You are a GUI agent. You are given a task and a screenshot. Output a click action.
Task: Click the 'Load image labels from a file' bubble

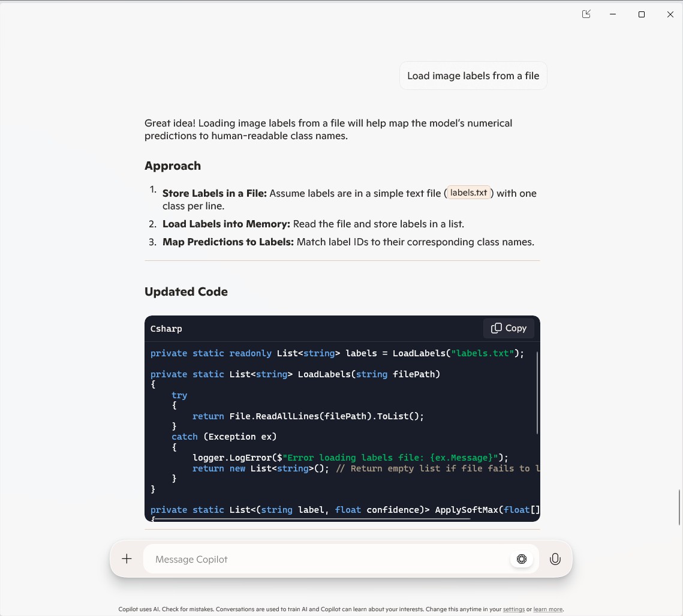(473, 76)
